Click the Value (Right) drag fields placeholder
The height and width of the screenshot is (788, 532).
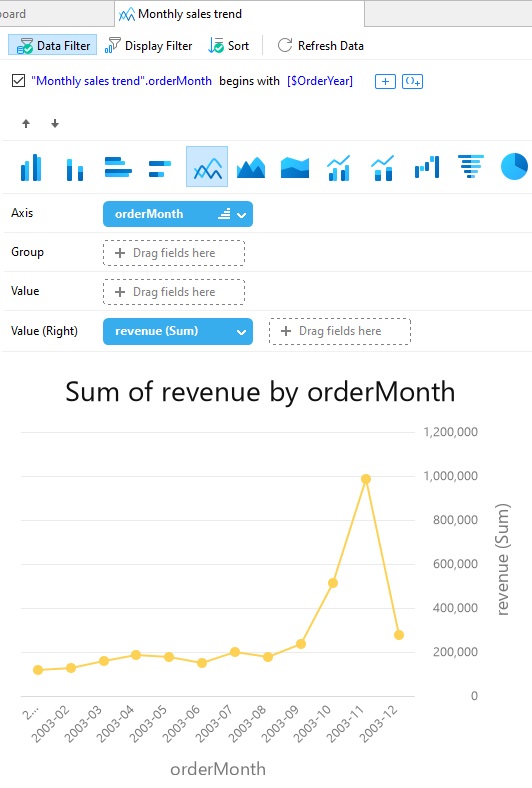click(x=340, y=331)
